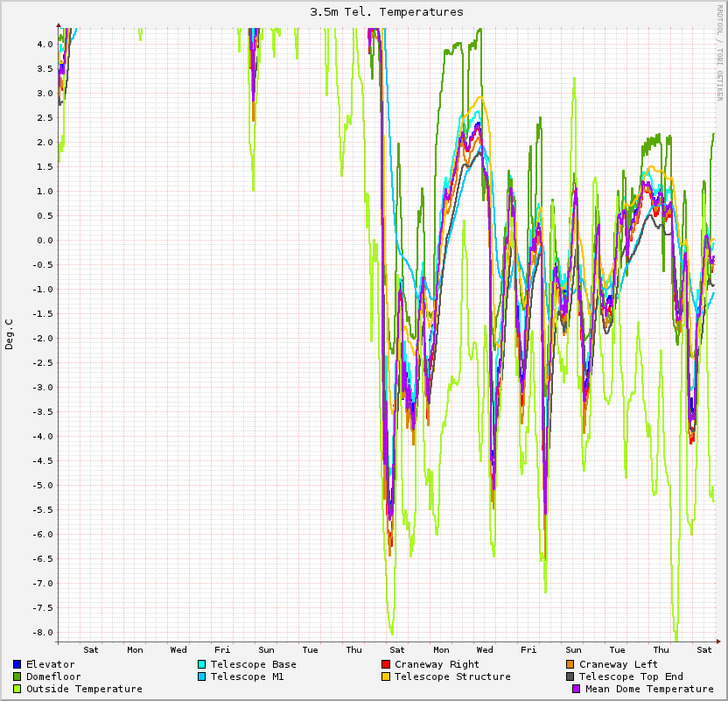Click the cyan Telescope Base legend swatch
Image resolution: width=728 pixels, height=701 pixels.
202,664
